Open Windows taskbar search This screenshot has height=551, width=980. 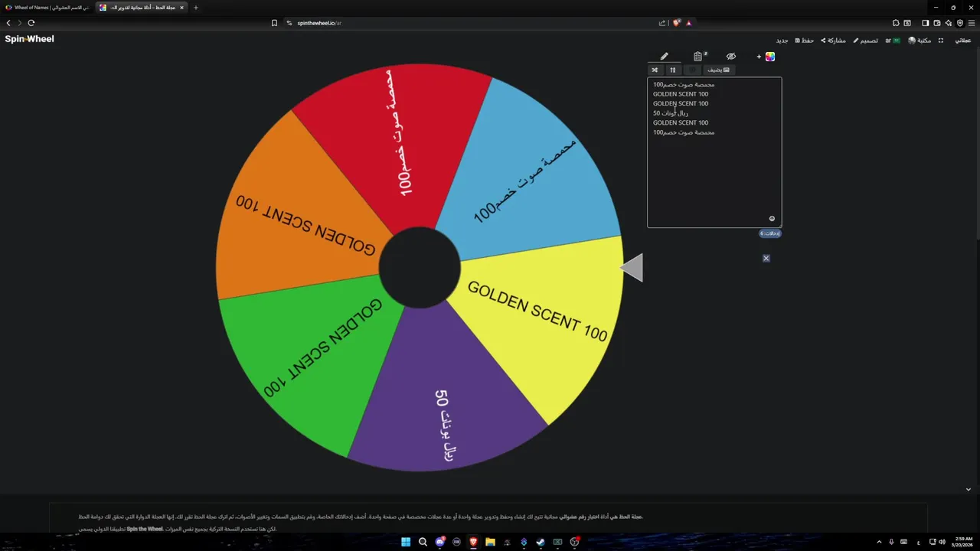click(x=423, y=542)
